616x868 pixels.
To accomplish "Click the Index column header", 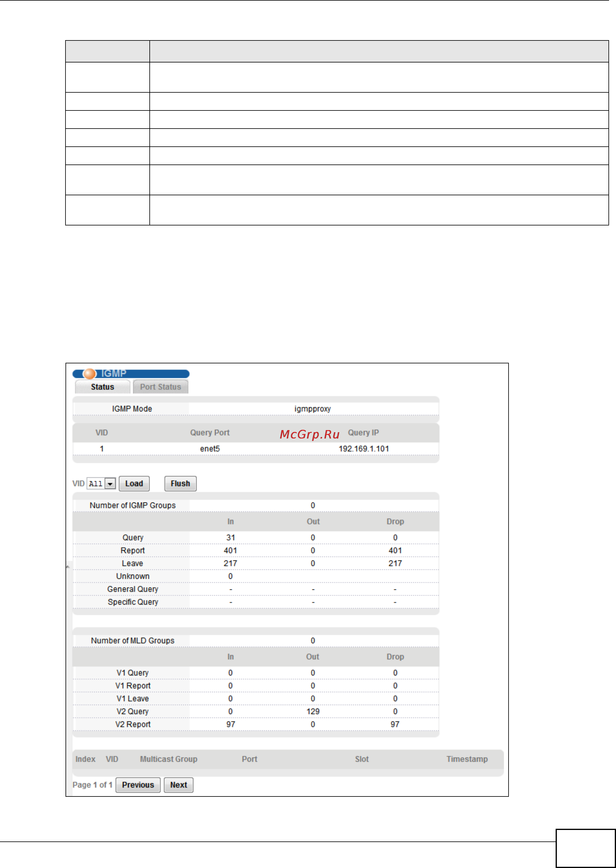I will point(85,759).
